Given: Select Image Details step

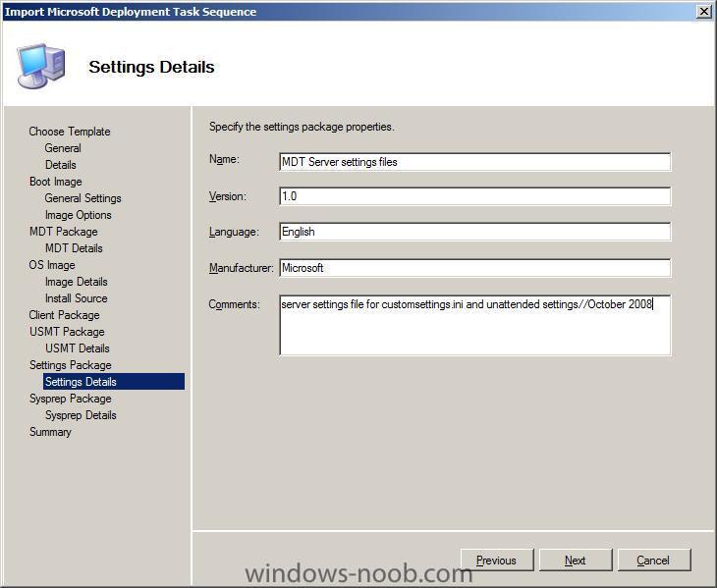Looking at the screenshot, I should pos(77,282).
